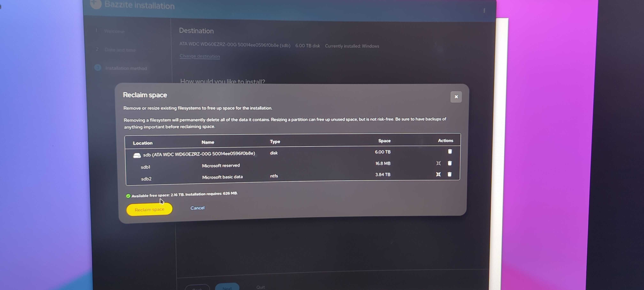Click the sdb hard disk drive icon
This screenshot has height=290, width=644.
tap(137, 155)
